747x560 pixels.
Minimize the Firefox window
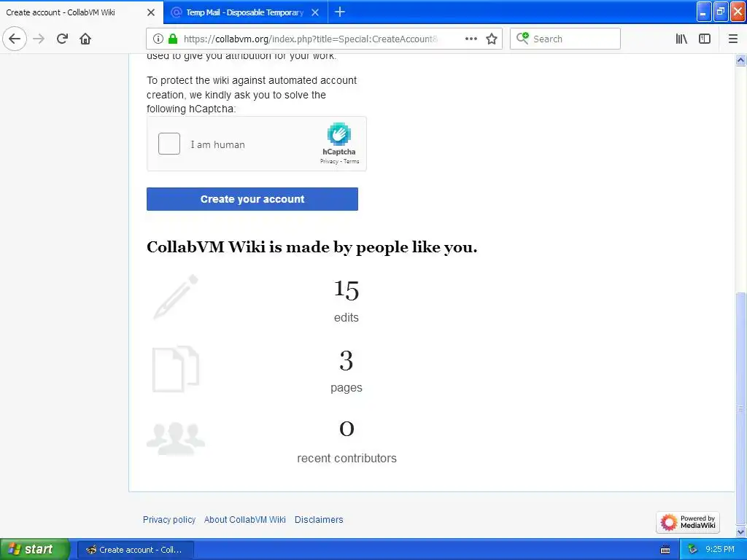(704, 12)
